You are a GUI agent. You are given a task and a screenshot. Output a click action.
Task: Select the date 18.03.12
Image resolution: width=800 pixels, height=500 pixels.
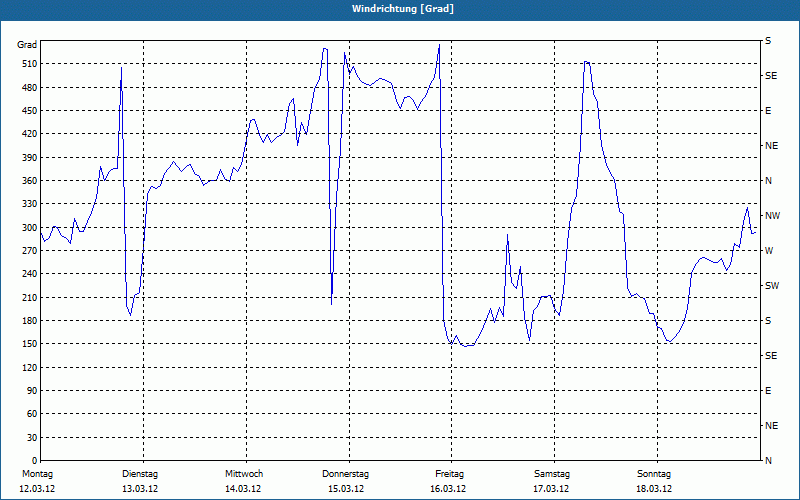click(x=654, y=489)
